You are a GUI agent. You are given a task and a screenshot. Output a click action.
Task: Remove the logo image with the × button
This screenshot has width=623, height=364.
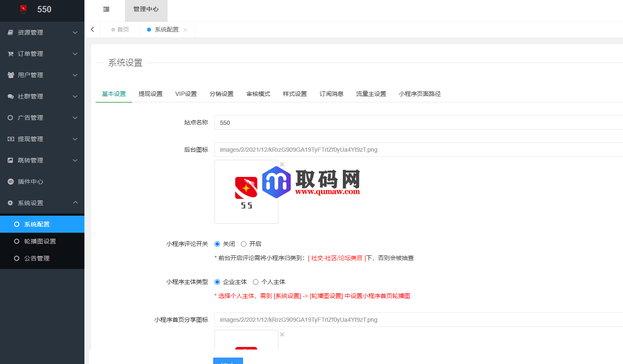(281, 164)
